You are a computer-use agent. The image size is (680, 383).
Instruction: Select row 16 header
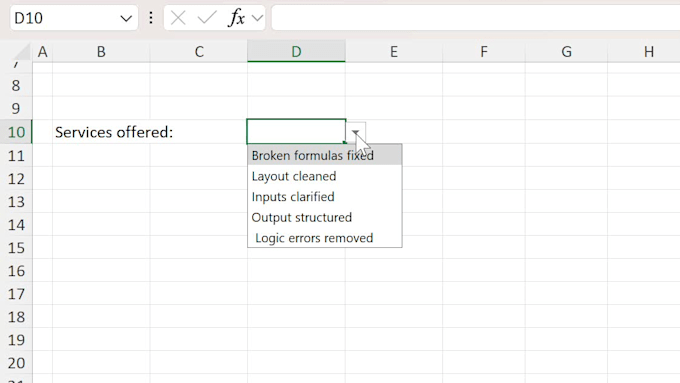point(16,271)
